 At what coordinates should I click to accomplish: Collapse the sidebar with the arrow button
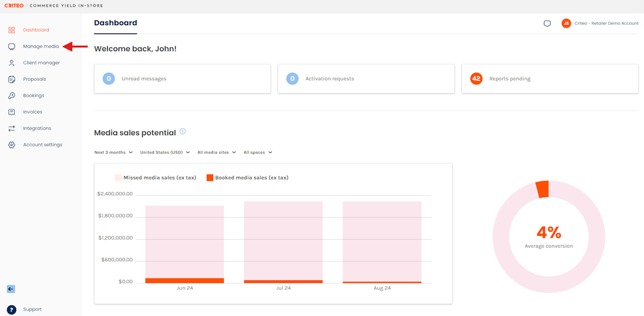[x=11, y=289]
